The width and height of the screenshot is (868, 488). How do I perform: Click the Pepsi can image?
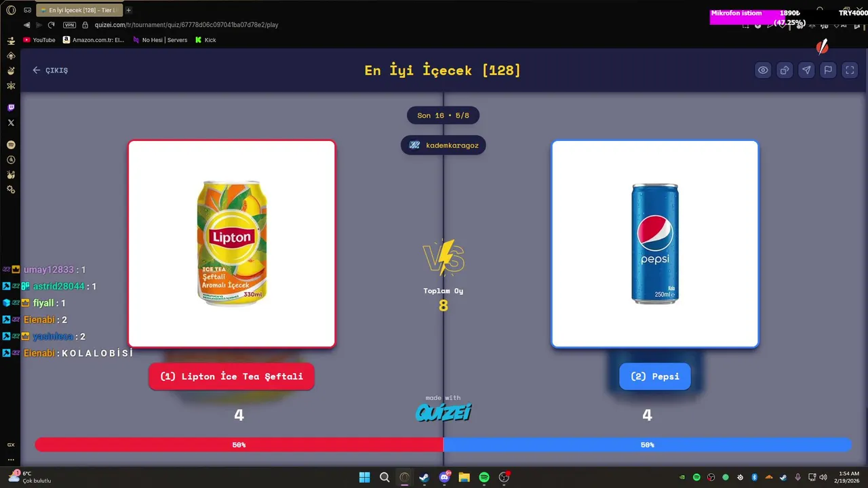coord(655,243)
